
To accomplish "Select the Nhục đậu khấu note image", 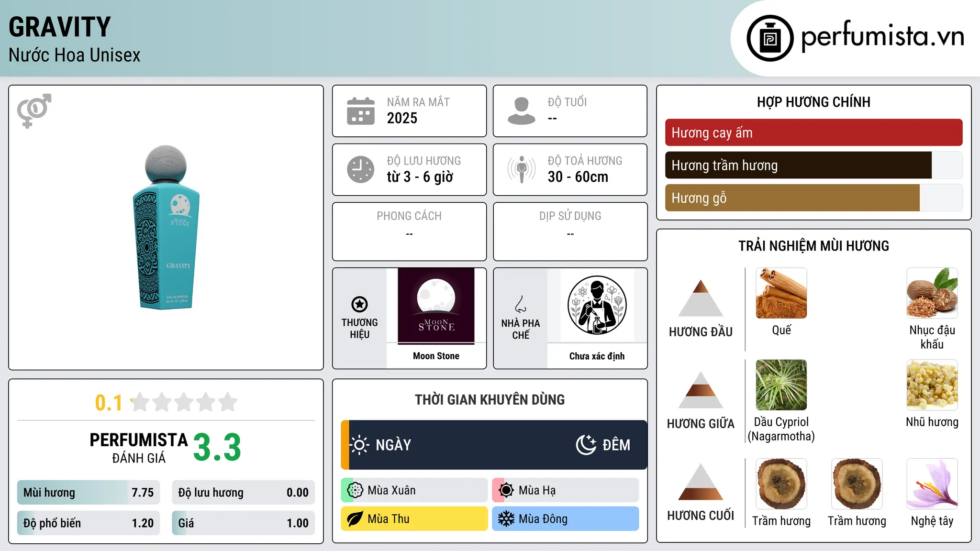I will 932,293.
